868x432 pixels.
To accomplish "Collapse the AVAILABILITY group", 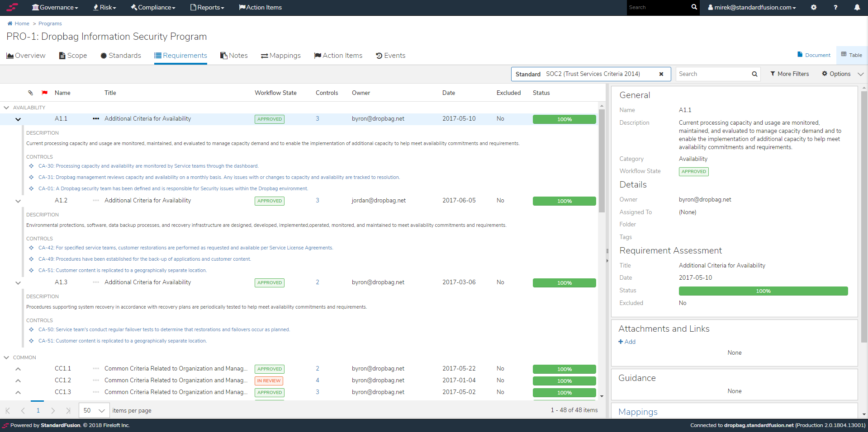I will click(6, 108).
